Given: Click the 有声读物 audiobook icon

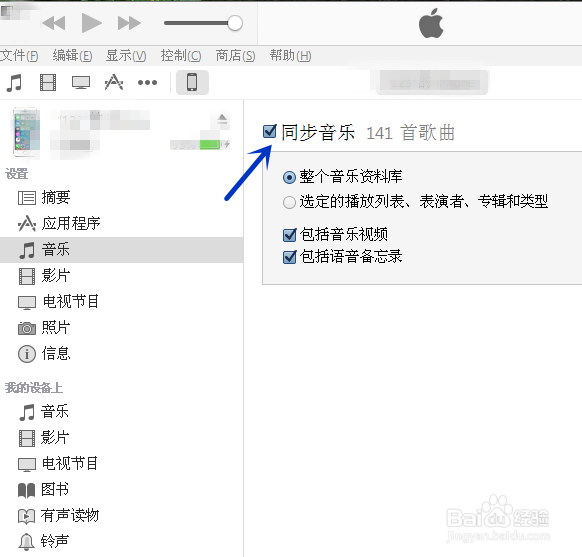Looking at the screenshot, I should point(26,516).
